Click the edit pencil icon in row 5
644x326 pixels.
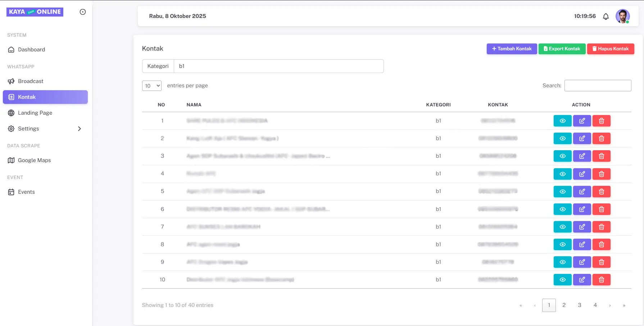[x=582, y=192]
